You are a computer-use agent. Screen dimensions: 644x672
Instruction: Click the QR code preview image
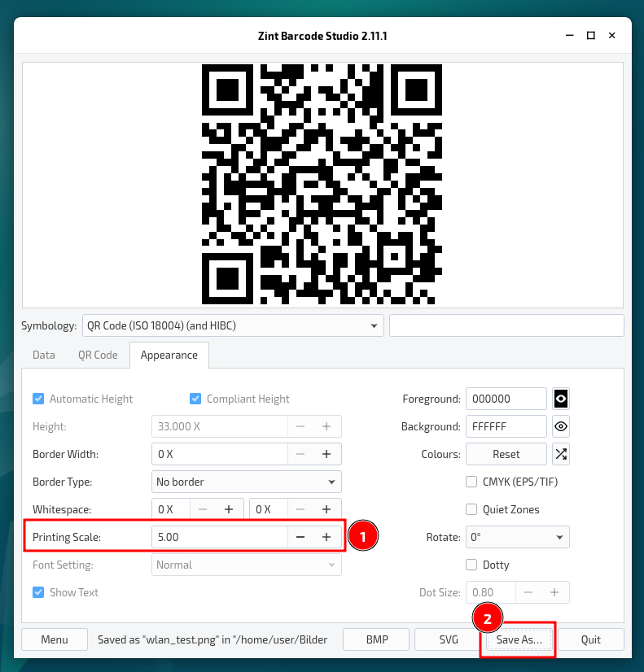click(x=322, y=185)
